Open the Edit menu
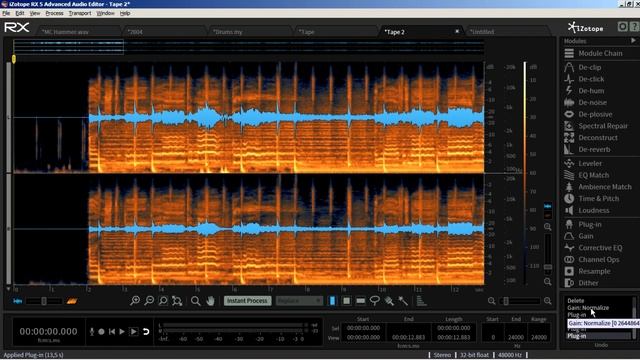The width and height of the screenshot is (640, 360). pyautogui.click(x=20, y=13)
